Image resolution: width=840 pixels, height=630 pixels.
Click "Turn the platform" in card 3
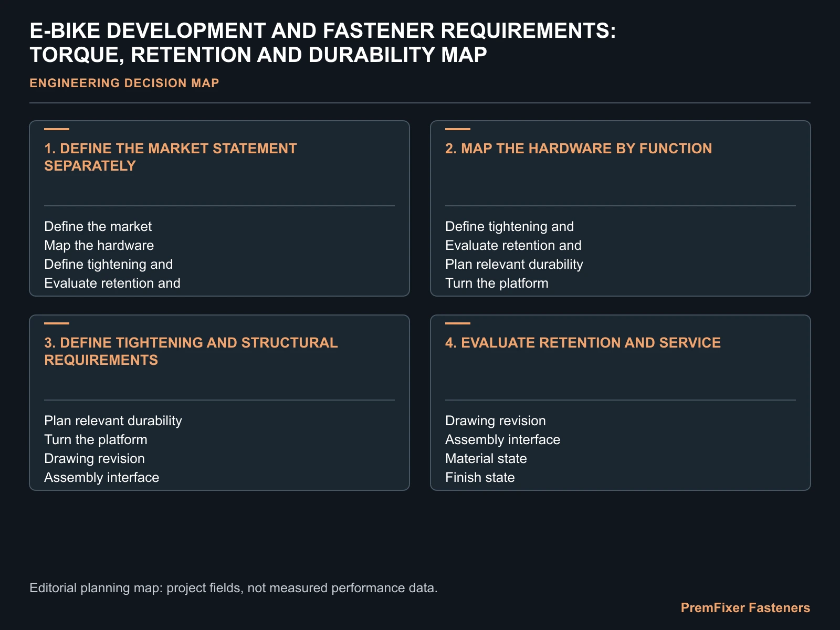click(96, 439)
